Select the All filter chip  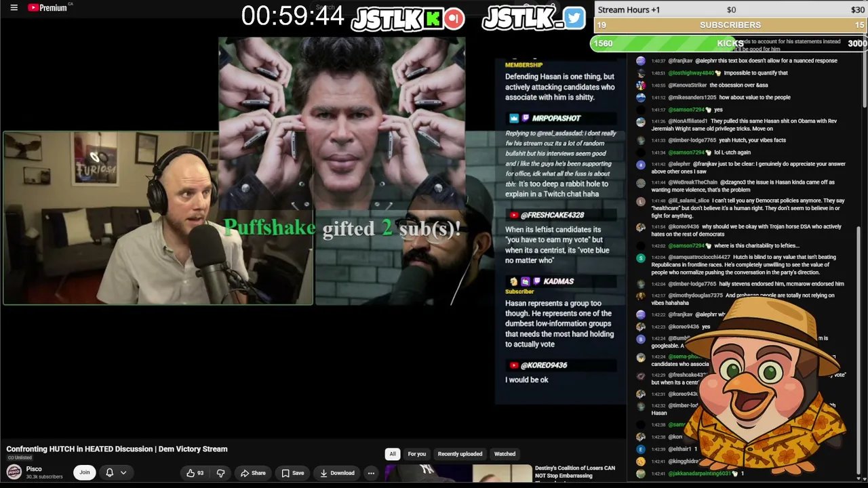click(x=392, y=454)
